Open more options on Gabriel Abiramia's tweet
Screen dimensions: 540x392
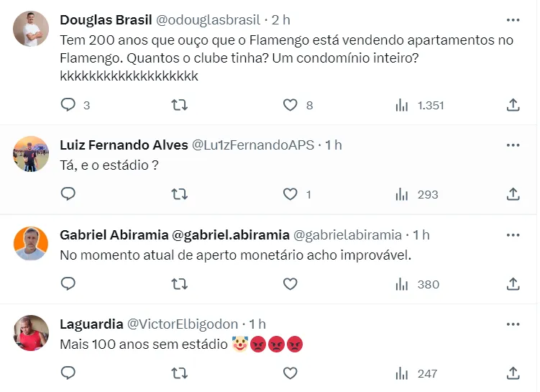[x=513, y=234]
